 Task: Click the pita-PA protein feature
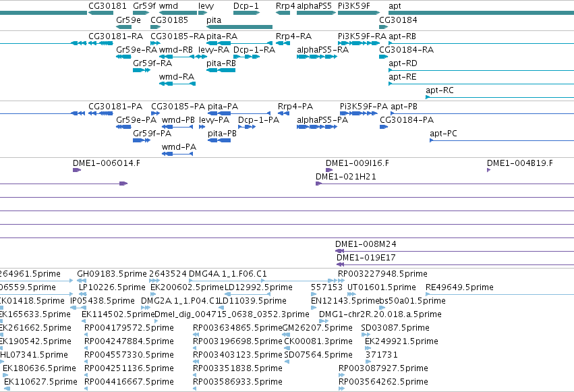click(239, 113)
